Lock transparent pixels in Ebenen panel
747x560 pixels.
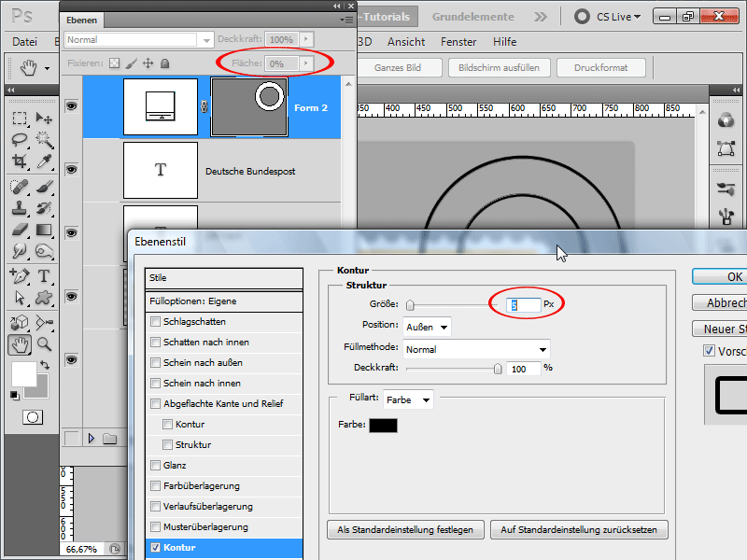114,63
